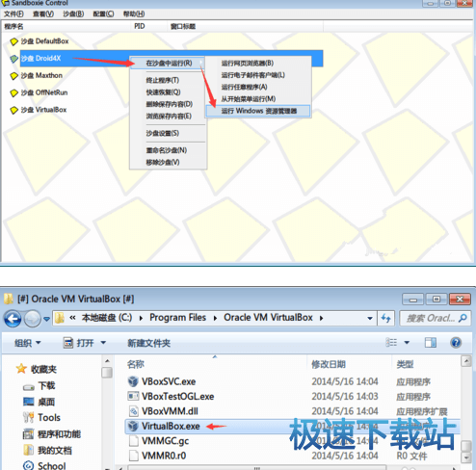476x470 pixels.
Task: Click the VBoxVMM.dll file icon
Action: [133, 411]
